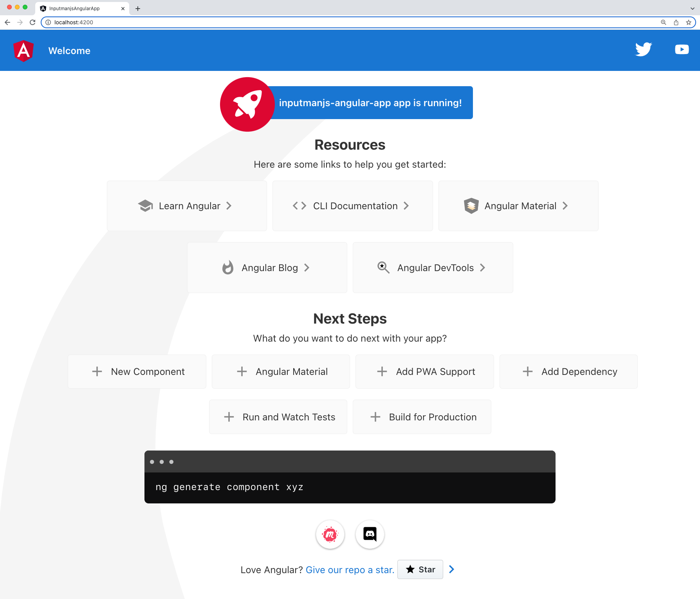Open the Angular Blog card
700x599 pixels.
pyautogui.click(x=267, y=268)
